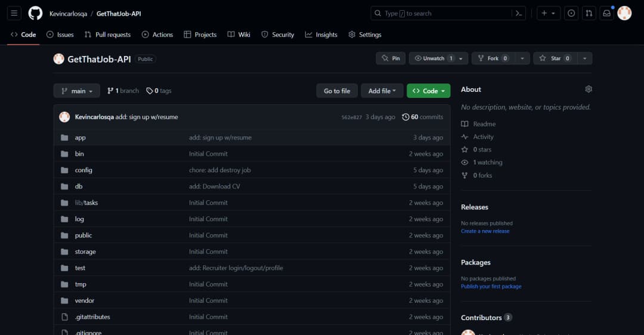Screen dimensions: 644x335
Task: Open the GetThatJob-API breadcrumb link in header
Action: pyautogui.click(x=119, y=14)
